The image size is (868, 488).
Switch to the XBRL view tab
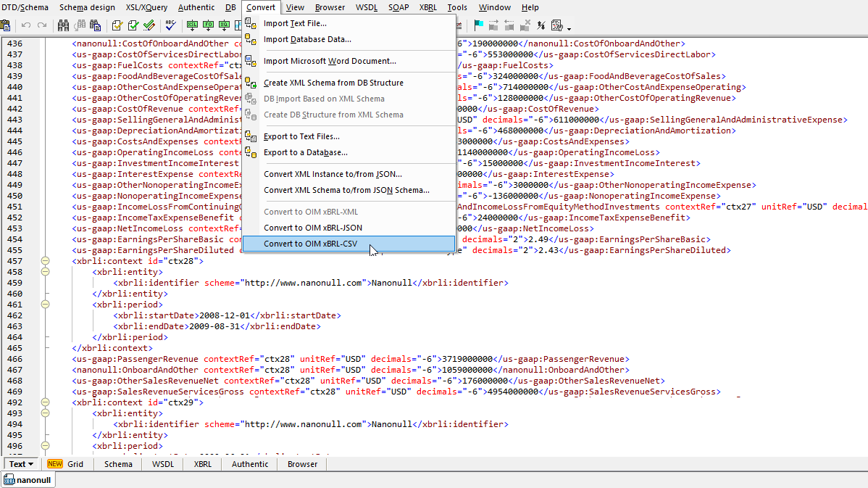(x=202, y=464)
